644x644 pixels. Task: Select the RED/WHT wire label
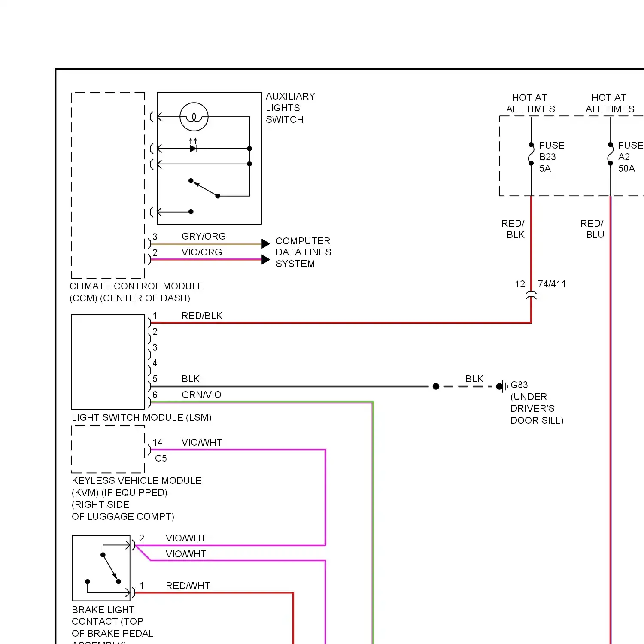[188, 586]
